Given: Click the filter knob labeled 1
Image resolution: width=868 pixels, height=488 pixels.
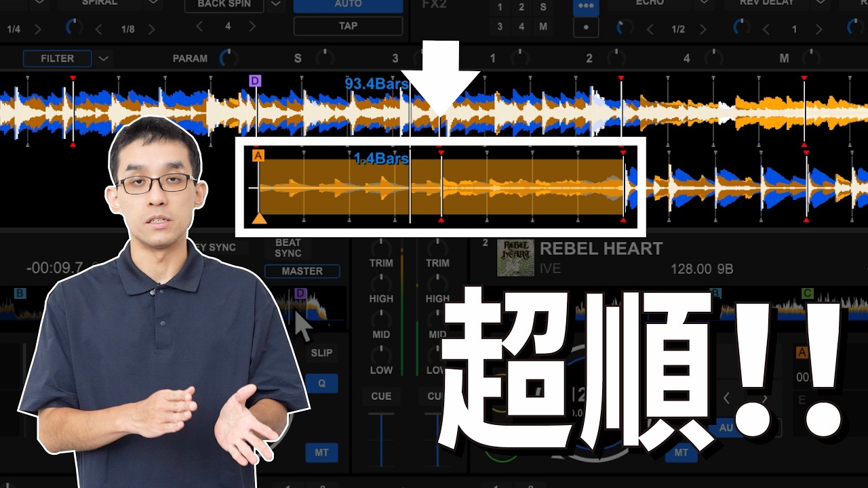Looking at the screenshot, I should click(519, 58).
